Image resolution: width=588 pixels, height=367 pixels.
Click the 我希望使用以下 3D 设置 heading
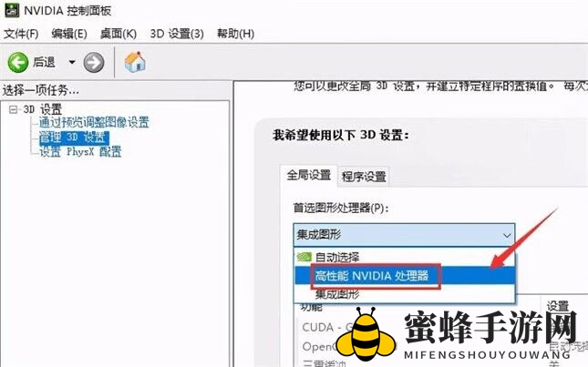[x=341, y=135]
